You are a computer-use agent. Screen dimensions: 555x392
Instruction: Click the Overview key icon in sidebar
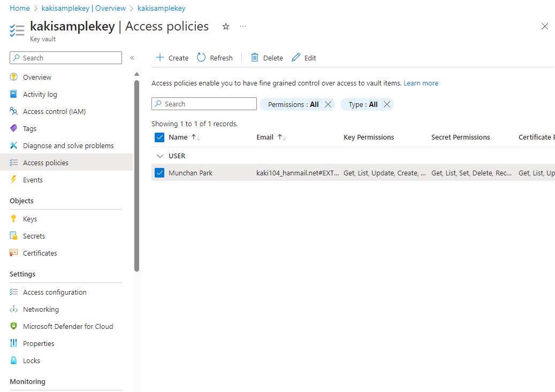13,77
